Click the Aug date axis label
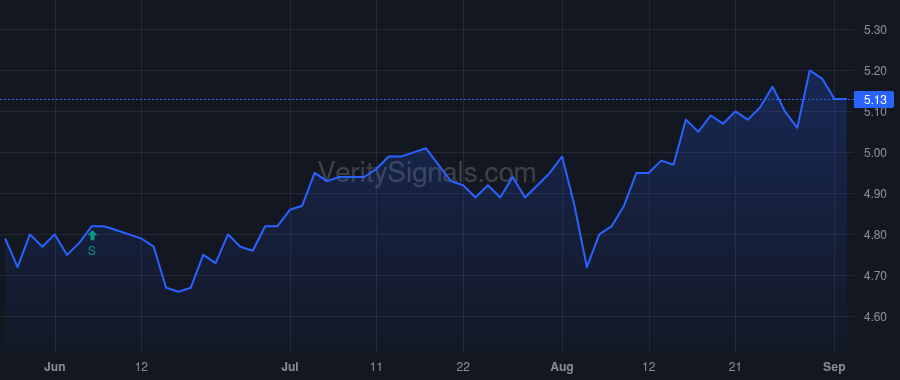The height and width of the screenshot is (380, 900). [x=562, y=367]
